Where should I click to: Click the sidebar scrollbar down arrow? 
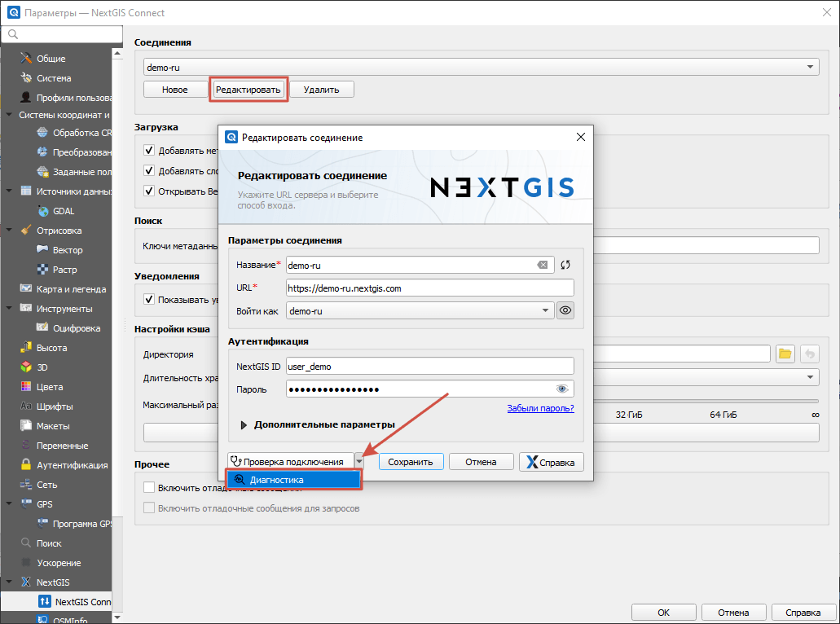117,617
